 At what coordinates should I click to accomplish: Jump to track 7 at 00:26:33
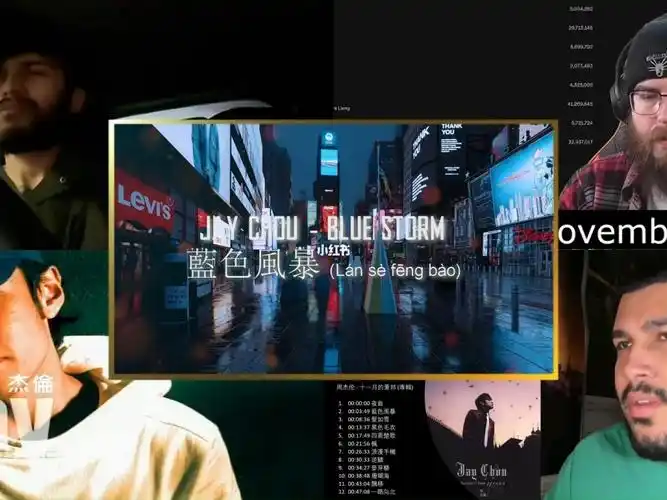(x=367, y=451)
